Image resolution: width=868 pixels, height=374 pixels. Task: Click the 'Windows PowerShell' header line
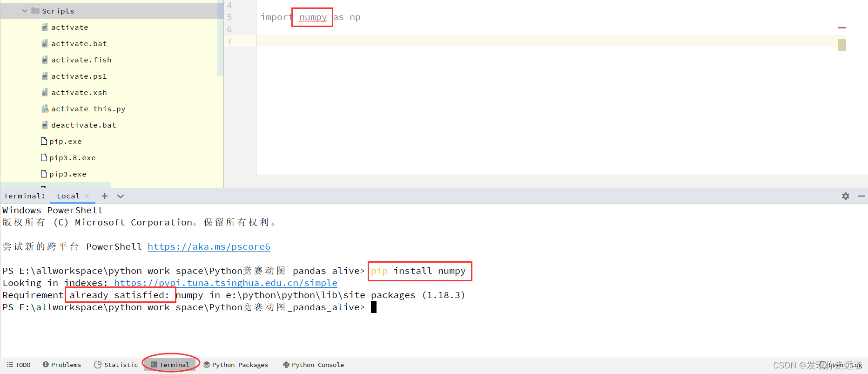pos(53,211)
